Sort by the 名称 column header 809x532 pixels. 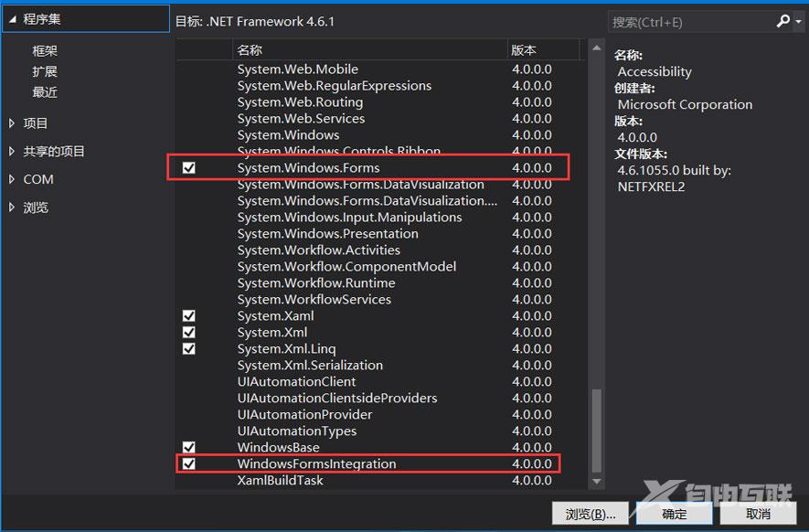pos(369,50)
